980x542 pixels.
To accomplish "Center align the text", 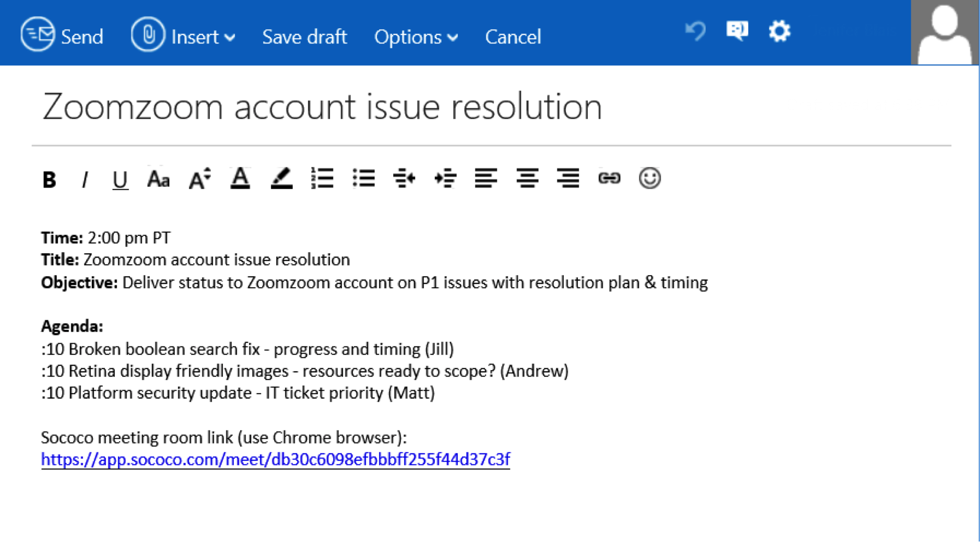I will pyautogui.click(x=527, y=178).
